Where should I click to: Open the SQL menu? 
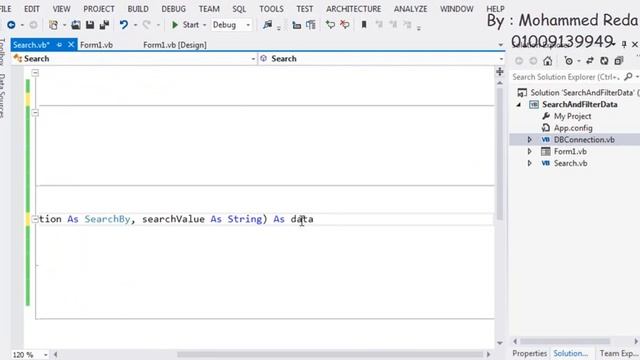[x=239, y=9]
